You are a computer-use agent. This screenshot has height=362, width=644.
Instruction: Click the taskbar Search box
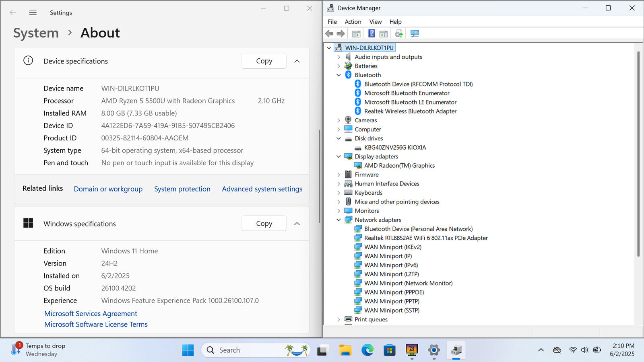[x=256, y=350]
